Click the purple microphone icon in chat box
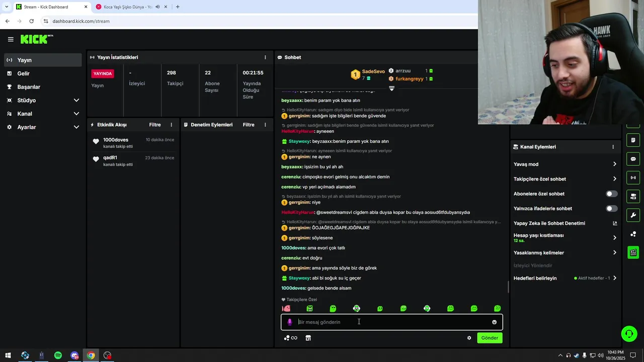Screen dimensions: 644x362 click(x=289, y=322)
